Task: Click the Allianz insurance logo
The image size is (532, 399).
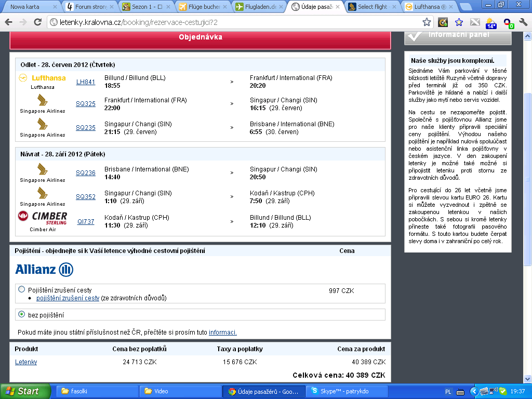Action: 44,270
